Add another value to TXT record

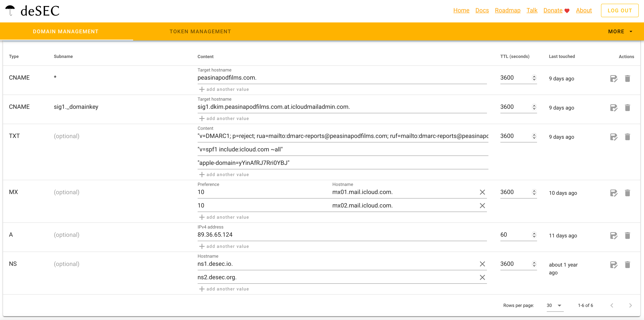[x=224, y=175]
